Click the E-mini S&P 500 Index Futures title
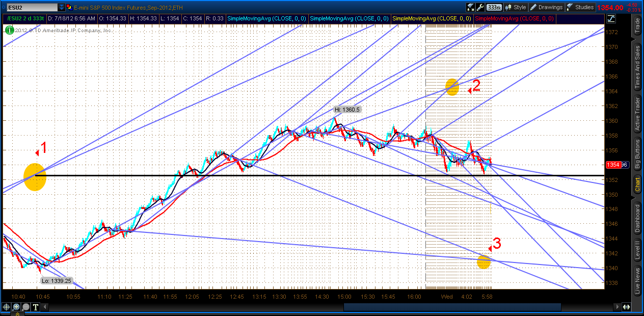 click(x=128, y=7)
